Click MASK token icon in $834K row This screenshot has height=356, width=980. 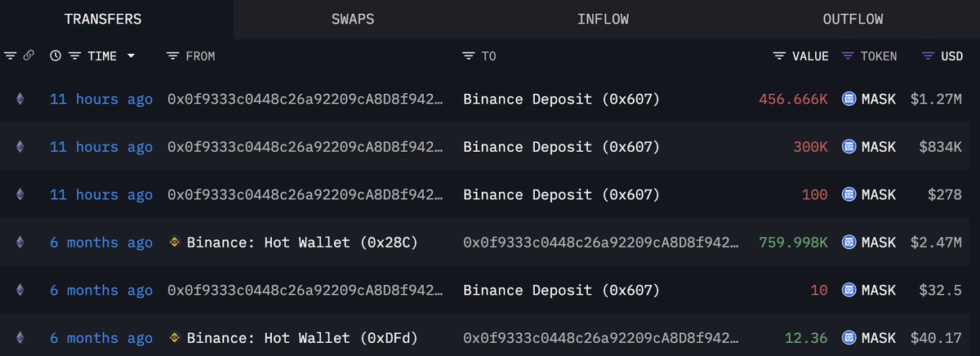(x=849, y=147)
